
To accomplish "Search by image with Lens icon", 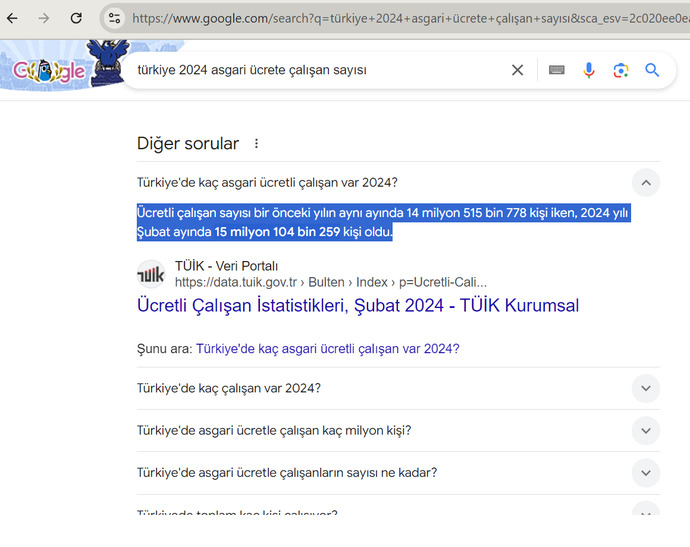I will pyautogui.click(x=621, y=70).
